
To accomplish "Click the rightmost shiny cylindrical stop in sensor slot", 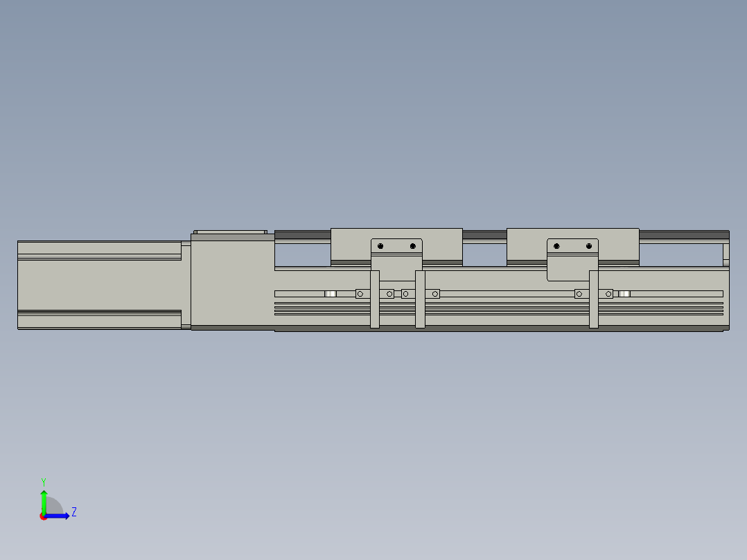I will coord(624,294).
